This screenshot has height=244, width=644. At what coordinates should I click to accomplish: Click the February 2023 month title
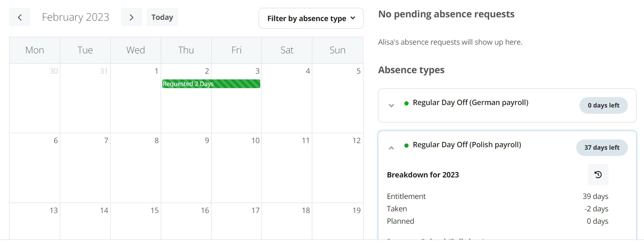[x=76, y=17]
